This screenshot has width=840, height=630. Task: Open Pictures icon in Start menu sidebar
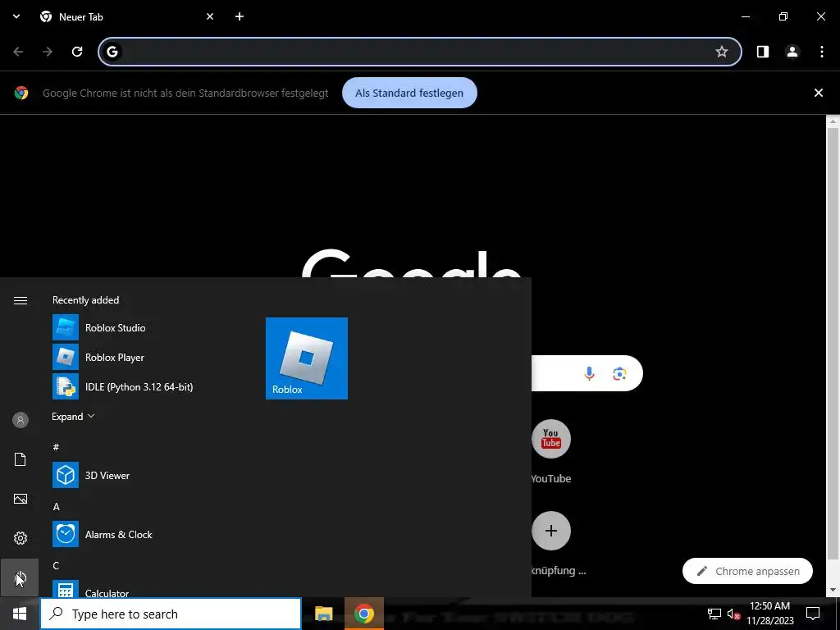(x=20, y=499)
